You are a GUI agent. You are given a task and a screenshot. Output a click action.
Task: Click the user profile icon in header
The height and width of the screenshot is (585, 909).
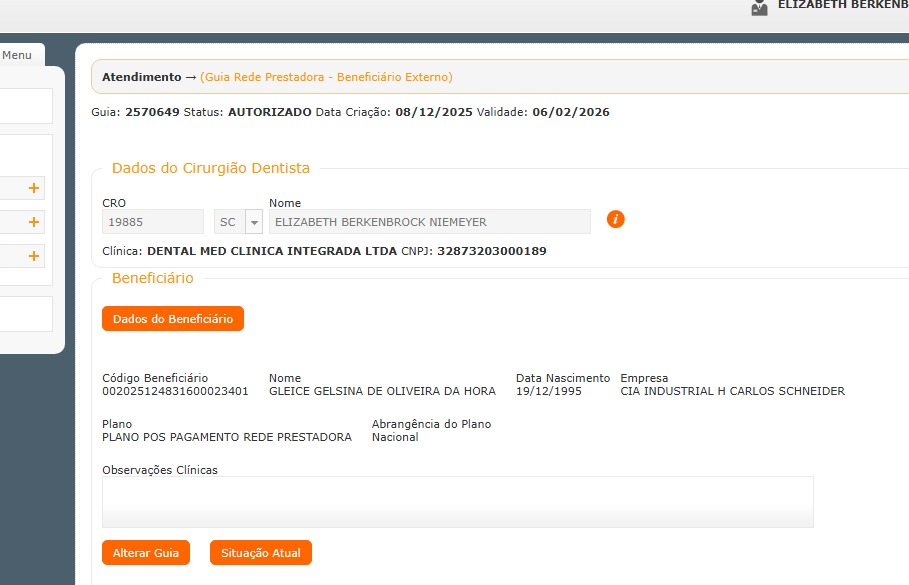click(x=759, y=8)
